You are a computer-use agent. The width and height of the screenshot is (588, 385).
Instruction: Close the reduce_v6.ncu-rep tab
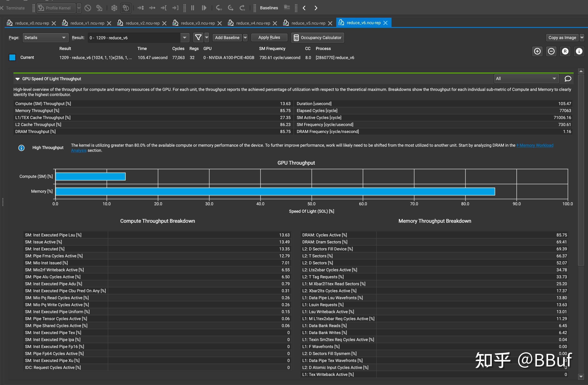[x=385, y=23]
